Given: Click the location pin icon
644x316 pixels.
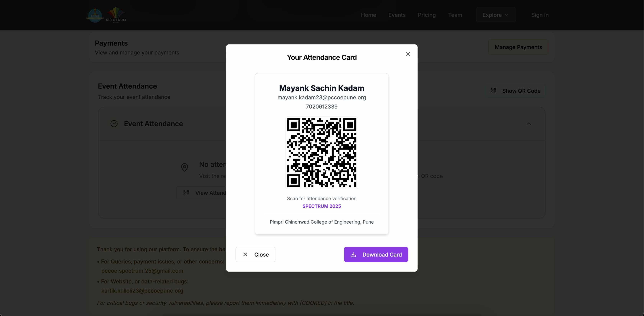Looking at the screenshot, I should pos(185,167).
